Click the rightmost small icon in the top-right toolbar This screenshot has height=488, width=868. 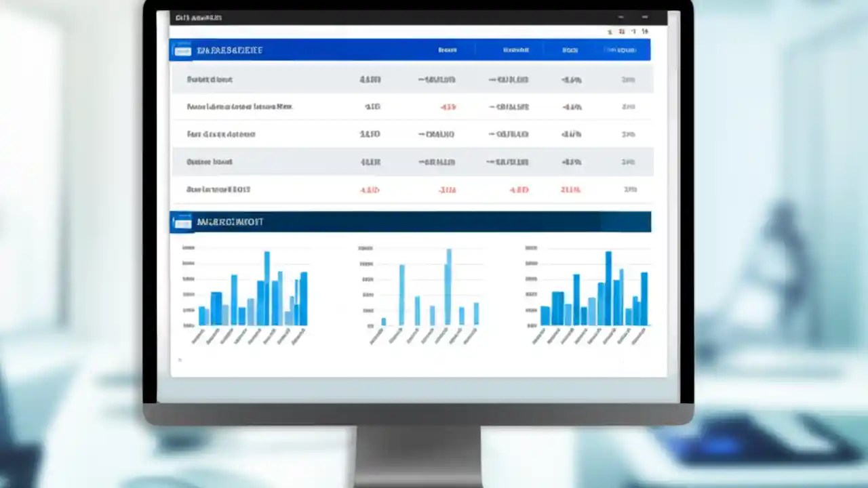pyautogui.click(x=644, y=31)
